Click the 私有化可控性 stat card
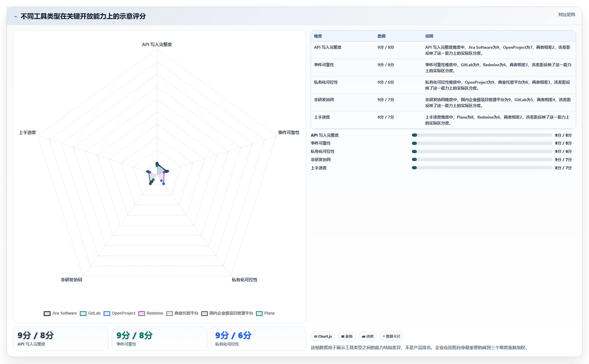The height and width of the screenshot is (364, 589). tap(258, 339)
